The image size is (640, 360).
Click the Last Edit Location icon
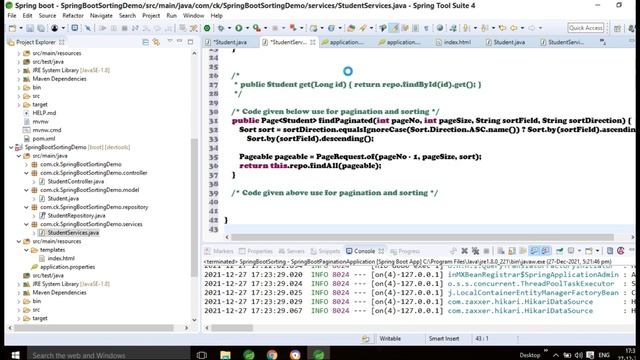click(x=502, y=28)
